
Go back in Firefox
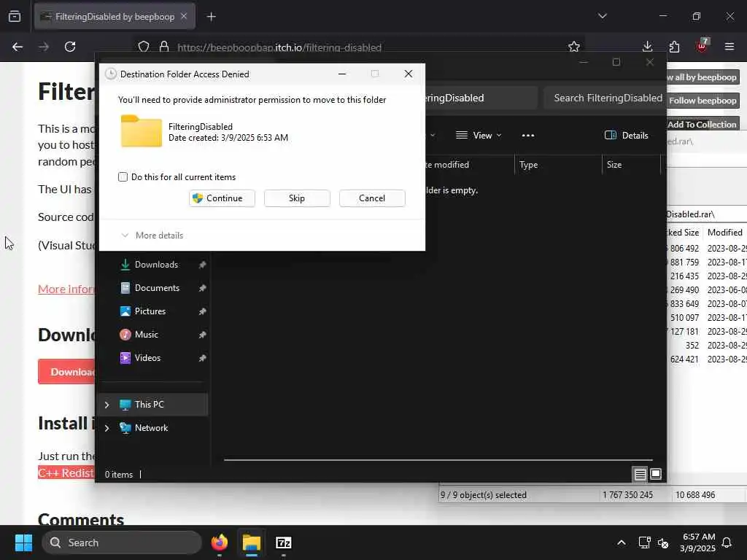click(x=18, y=47)
